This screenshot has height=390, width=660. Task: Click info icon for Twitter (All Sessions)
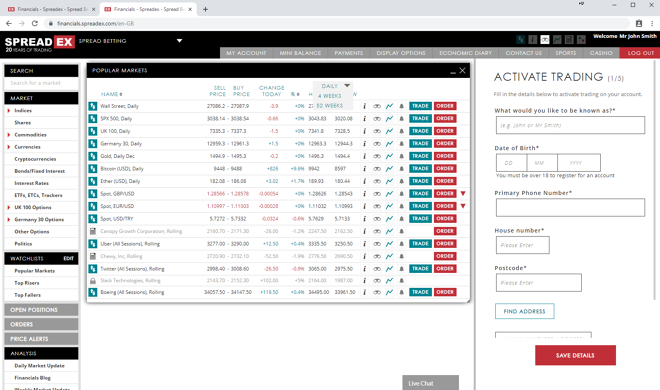365,269
